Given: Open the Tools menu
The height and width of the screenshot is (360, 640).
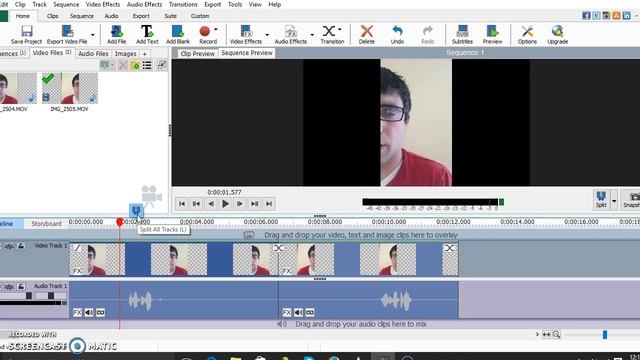Looking at the screenshot, I should [235, 4].
